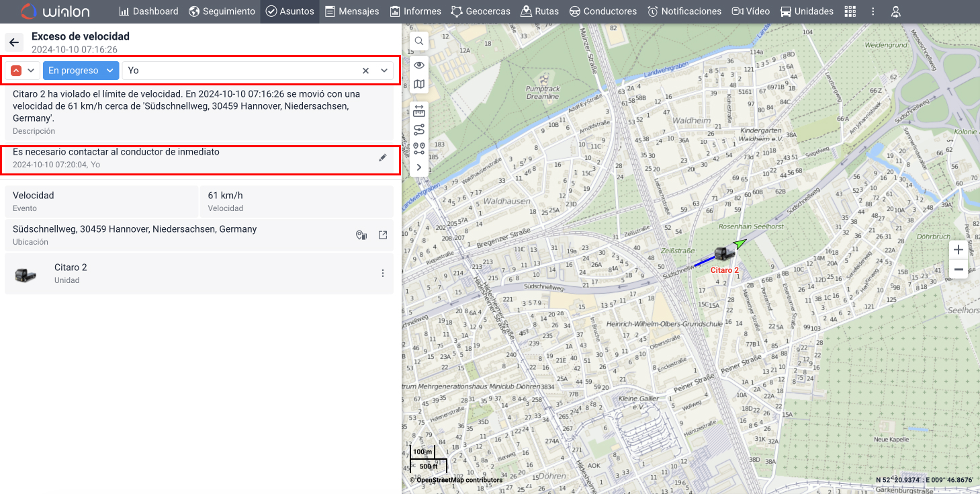The width and height of the screenshot is (980, 494).
Task: Open the location in external view icon
Action: 382,235
